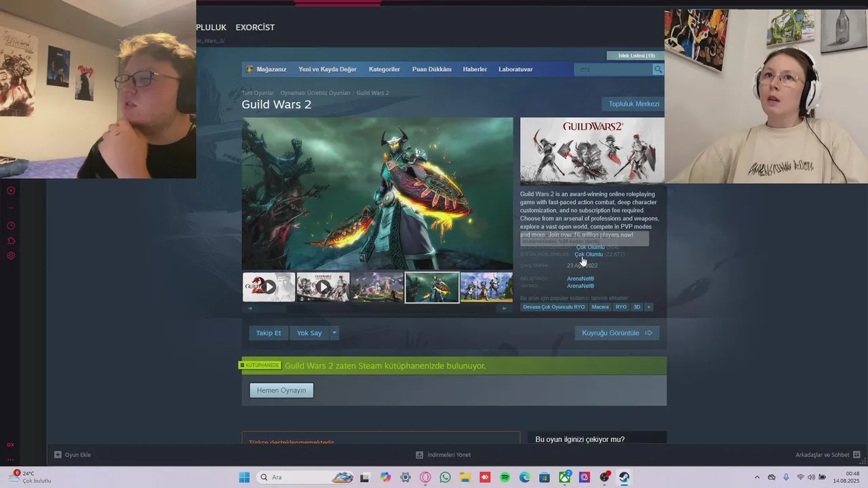Open İstek Listesi (19) button
868x488 pixels.
pos(636,56)
